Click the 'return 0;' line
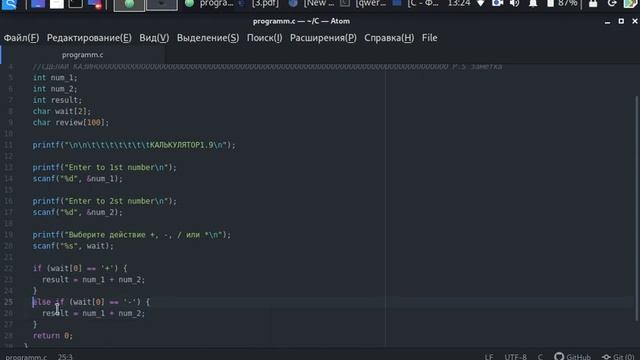This screenshot has width=640, height=360. [53, 336]
